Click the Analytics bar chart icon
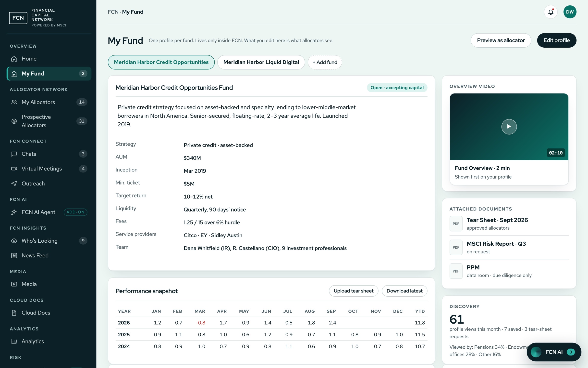 (14, 341)
